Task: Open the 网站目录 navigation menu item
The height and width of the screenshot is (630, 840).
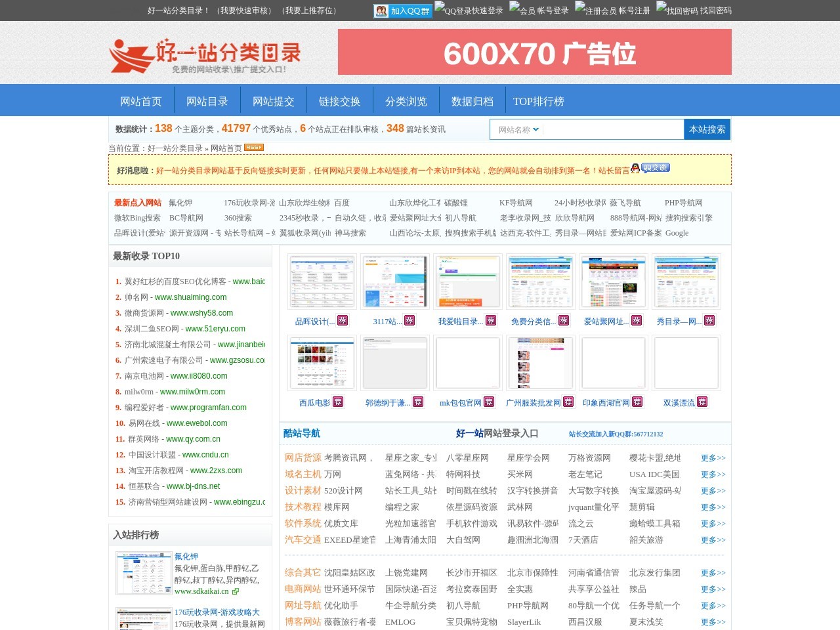Action: tap(207, 101)
